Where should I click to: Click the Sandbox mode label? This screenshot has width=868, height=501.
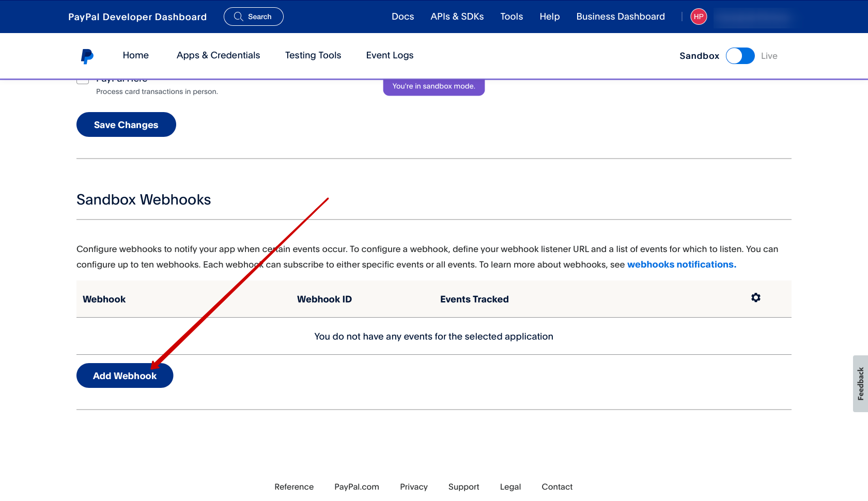point(699,56)
